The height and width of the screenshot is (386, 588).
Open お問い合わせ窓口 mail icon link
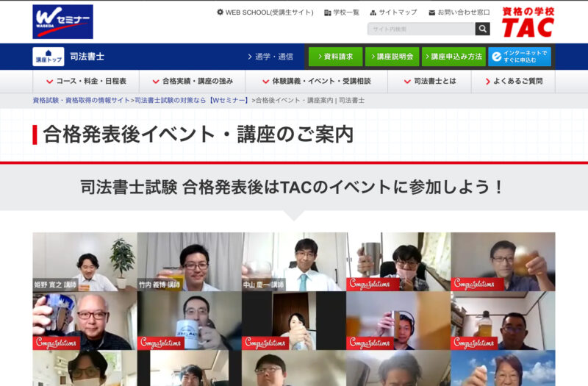[x=459, y=12]
